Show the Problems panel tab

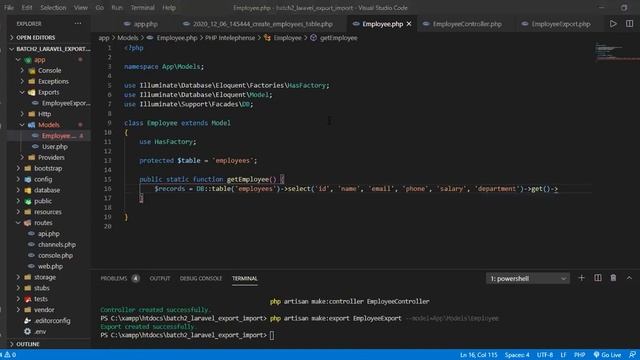click(114, 278)
